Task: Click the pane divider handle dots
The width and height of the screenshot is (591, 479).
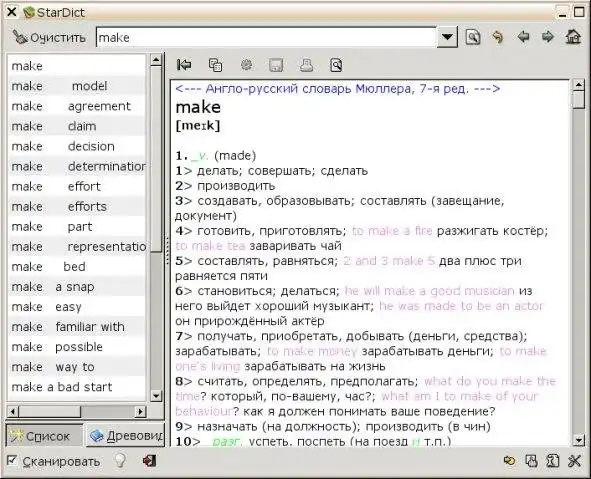Action: (x=167, y=250)
